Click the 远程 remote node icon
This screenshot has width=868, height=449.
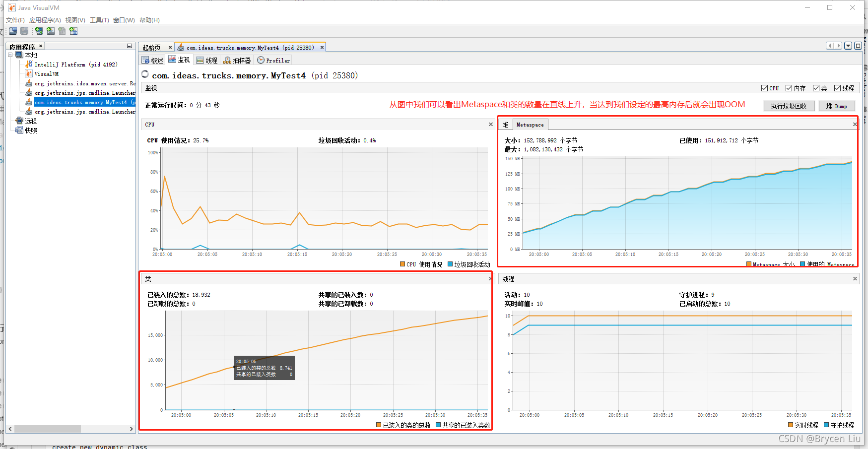click(x=19, y=121)
